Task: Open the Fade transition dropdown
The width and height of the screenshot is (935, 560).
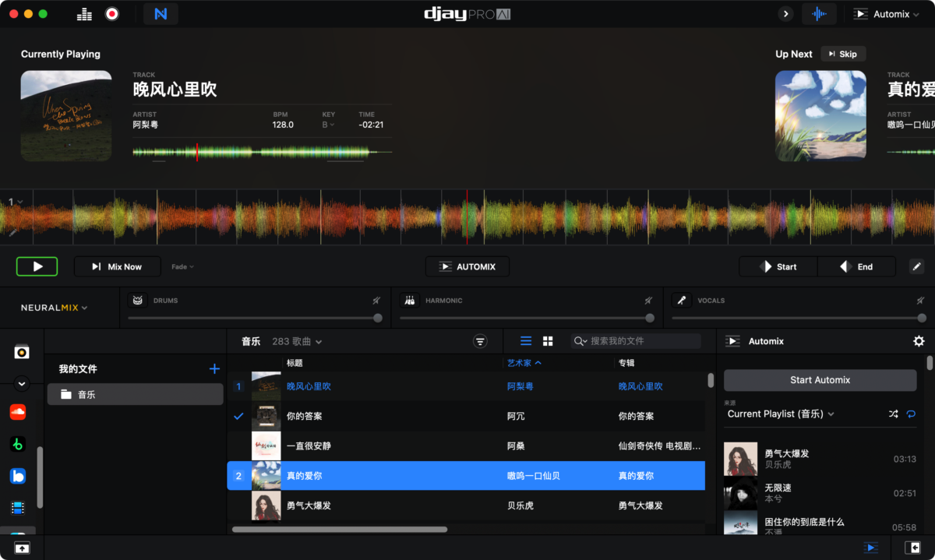Action: 182,266
